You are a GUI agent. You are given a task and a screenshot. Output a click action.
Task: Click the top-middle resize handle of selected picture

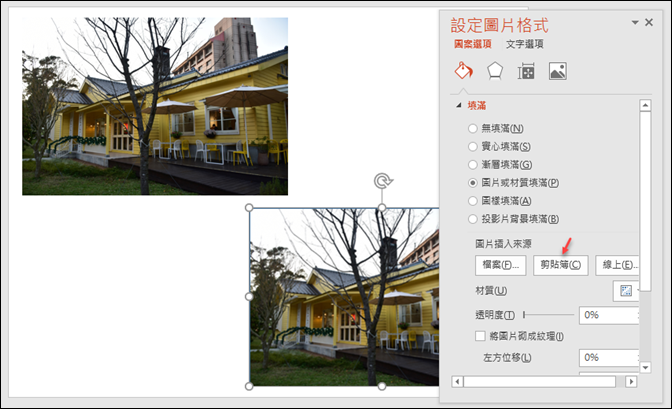[x=382, y=208]
